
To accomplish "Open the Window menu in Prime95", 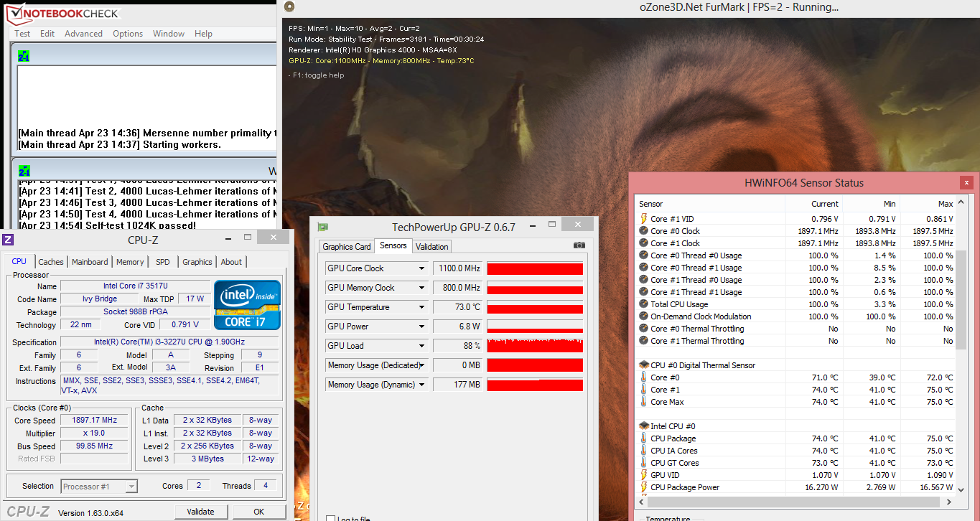I will [x=169, y=34].
